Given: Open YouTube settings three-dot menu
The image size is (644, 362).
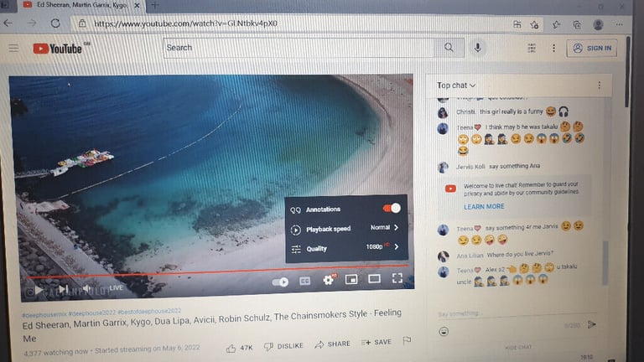Looking at the screenshot, I should 553,48.
